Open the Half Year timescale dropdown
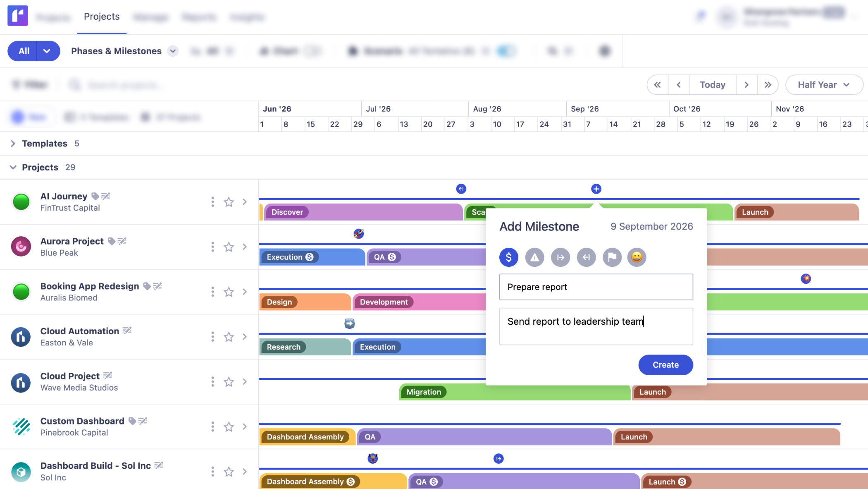The image size is (868, 489). click(x=824, y=85)
